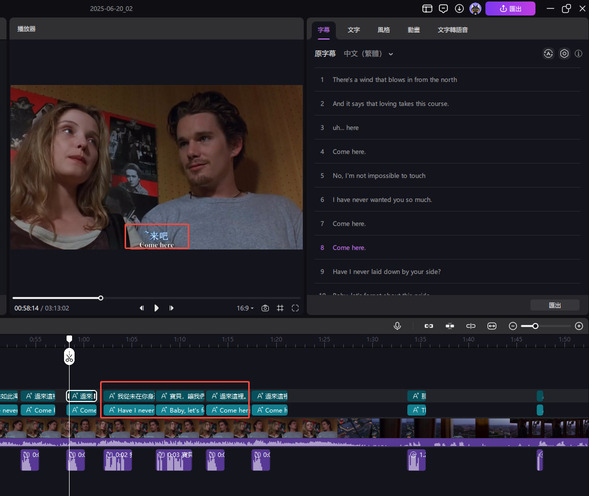Viewport: 589px width, 496px height.
Task: Click the timeline zoom slider handle
Action: coord(535,326)
